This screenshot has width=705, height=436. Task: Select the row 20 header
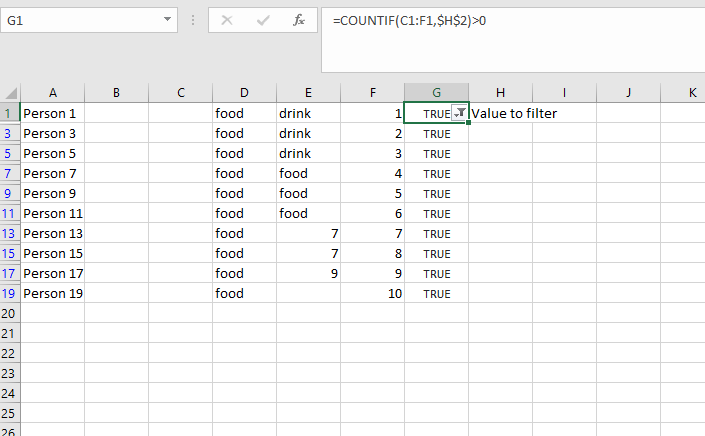pyautogui.click(x=10, y=313)
